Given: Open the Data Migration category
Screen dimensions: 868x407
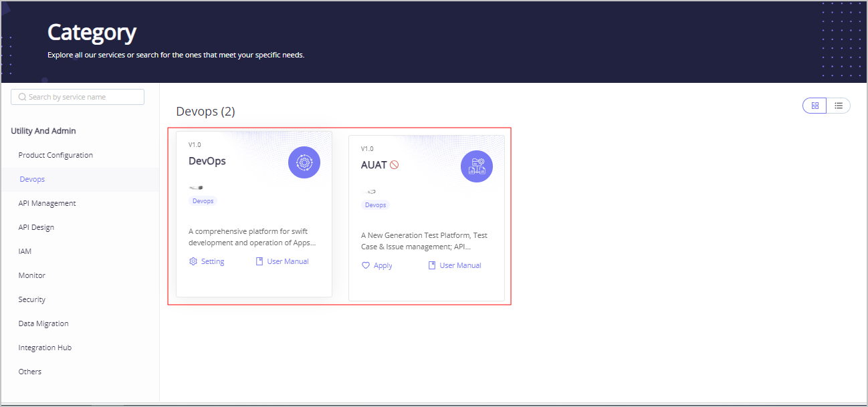Looking at the screenshot, I should pos(43,323).
